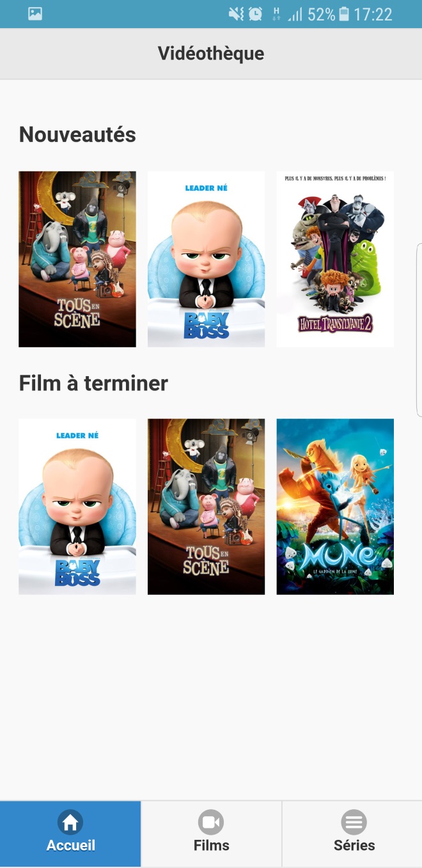
Task: Tap the Films camera icon
Action: [x=211, y=822]
